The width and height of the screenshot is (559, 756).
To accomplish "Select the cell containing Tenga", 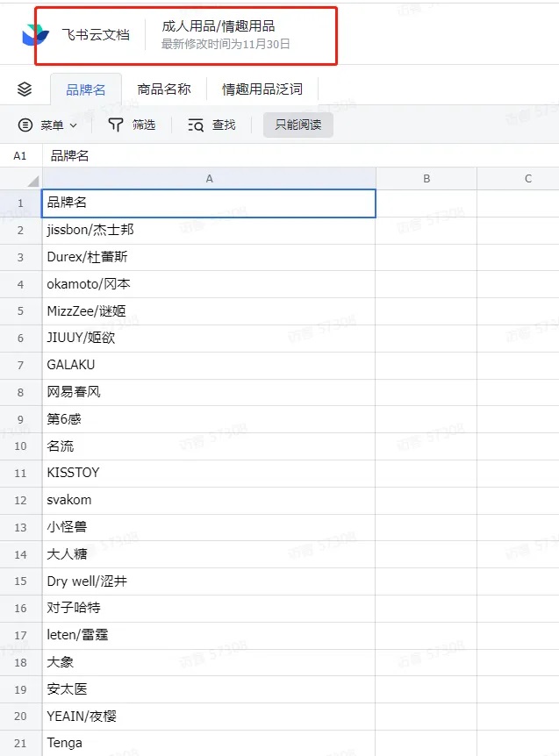I will pos(209,743).
